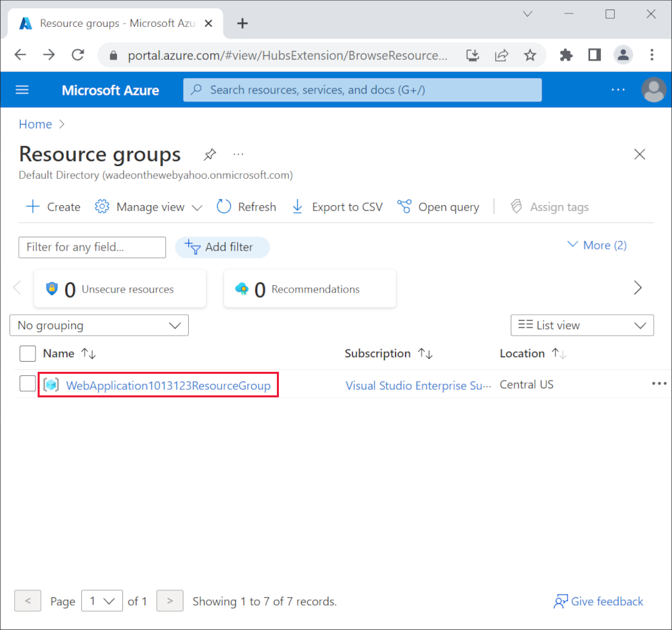Open the portal hamburger menu
Viewport: 672px width, 630px height.
[22, 89]
